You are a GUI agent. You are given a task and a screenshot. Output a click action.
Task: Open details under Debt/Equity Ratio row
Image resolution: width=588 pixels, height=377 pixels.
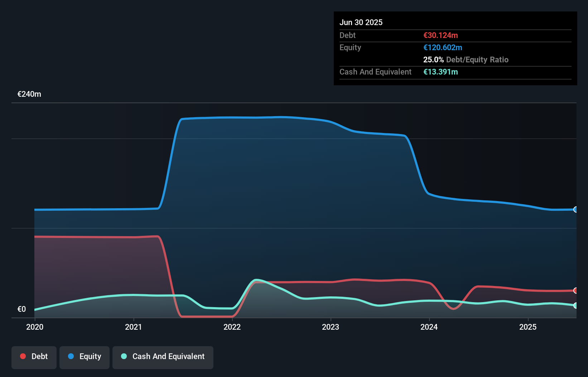pyautogui.click(x=466, y=60)
